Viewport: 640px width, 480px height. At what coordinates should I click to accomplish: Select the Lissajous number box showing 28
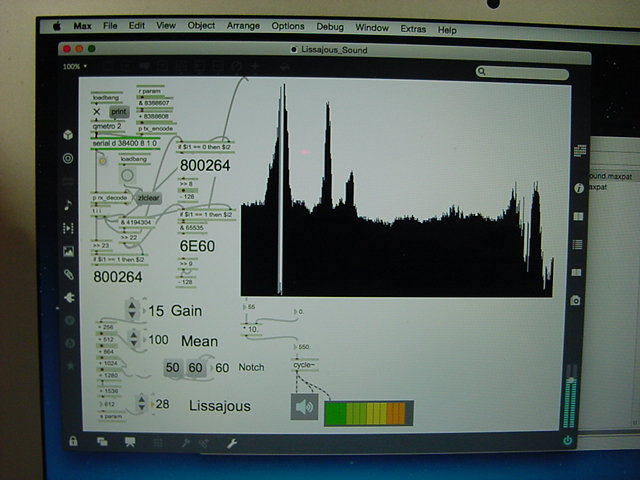160,404
